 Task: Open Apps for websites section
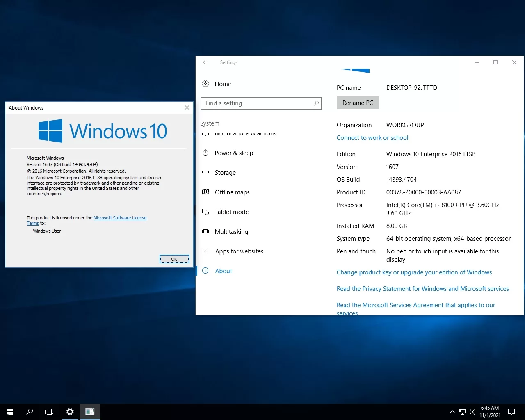(239, 251)
